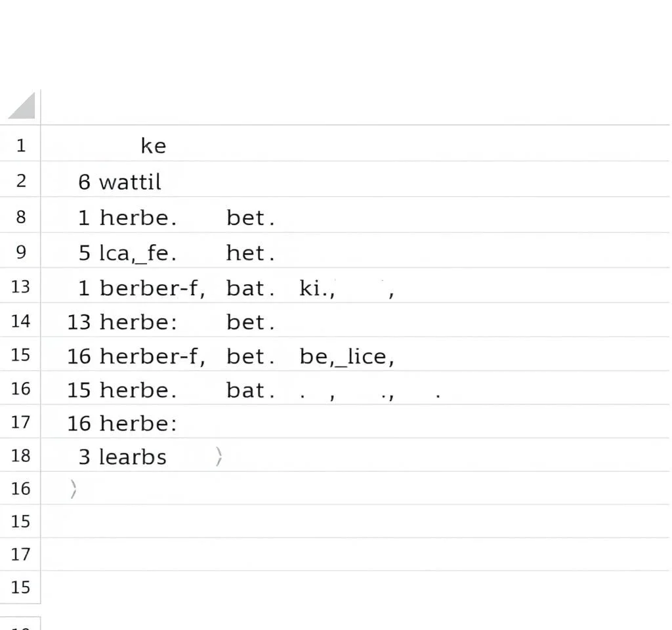The image size is (672, 630).
Task: Select row header 18
Action: click(20, 455)
